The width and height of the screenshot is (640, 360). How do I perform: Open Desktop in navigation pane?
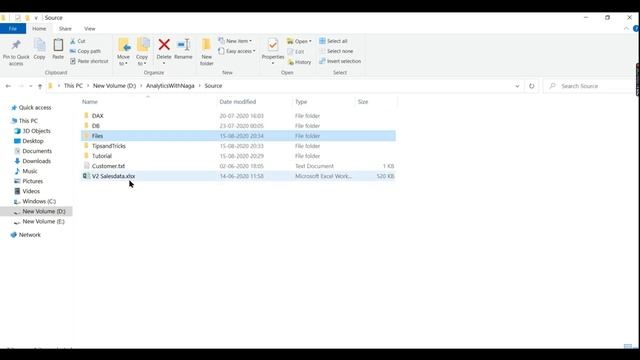(33, 141)
